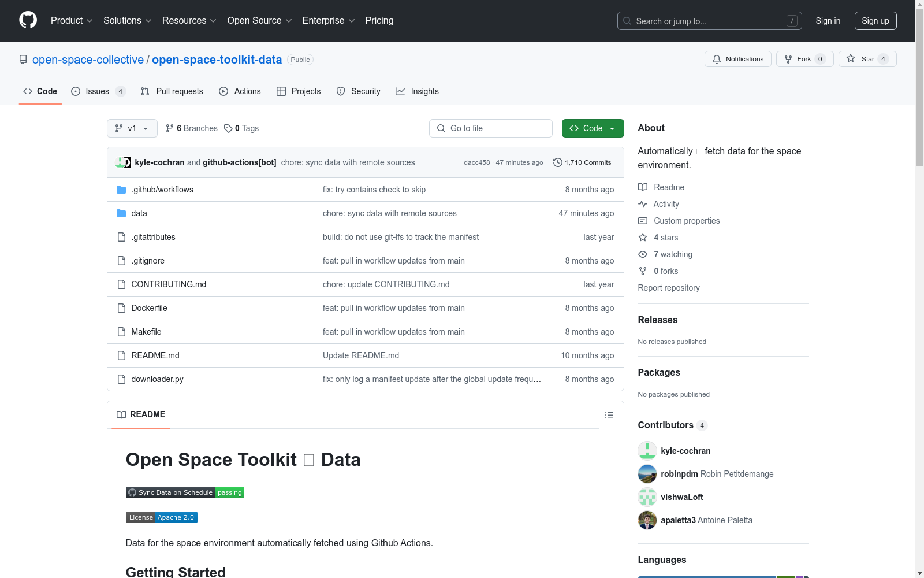Click the README outline list icon
The image size is (924, 578).
[x=609, y=415]
